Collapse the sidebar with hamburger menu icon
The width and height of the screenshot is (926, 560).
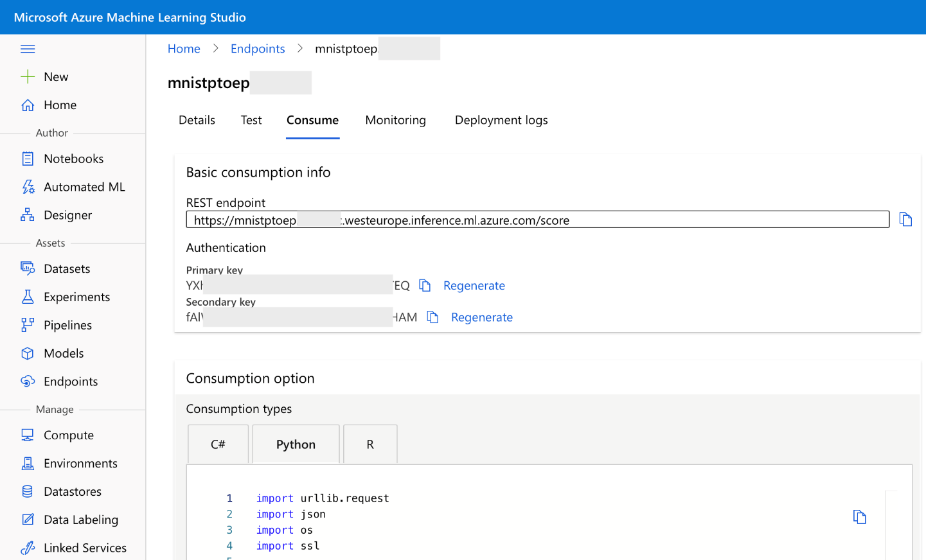pyautogui.click(x=28, y=49)
